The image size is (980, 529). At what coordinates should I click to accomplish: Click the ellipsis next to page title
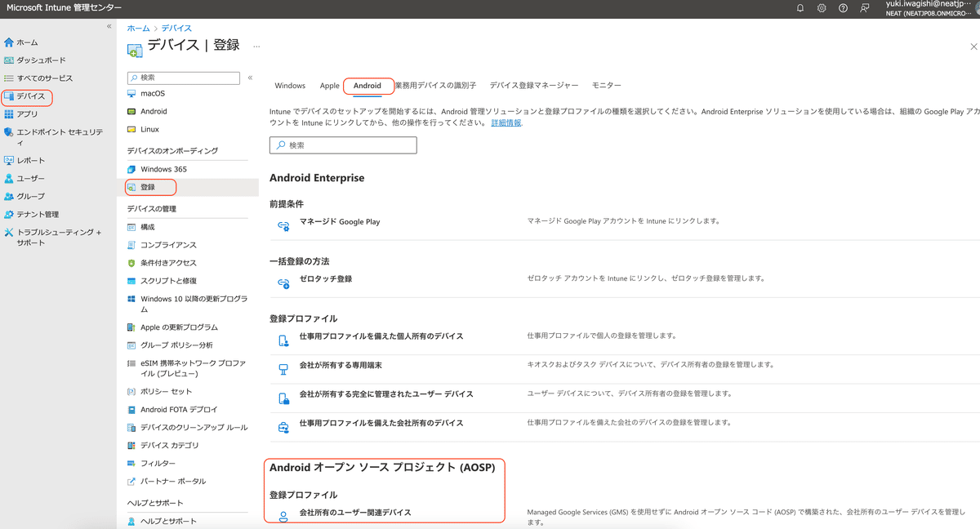coord(256,47)
